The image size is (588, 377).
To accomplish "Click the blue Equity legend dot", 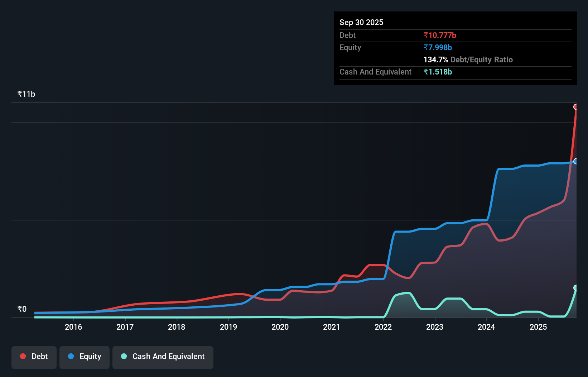I will [70, 356].
